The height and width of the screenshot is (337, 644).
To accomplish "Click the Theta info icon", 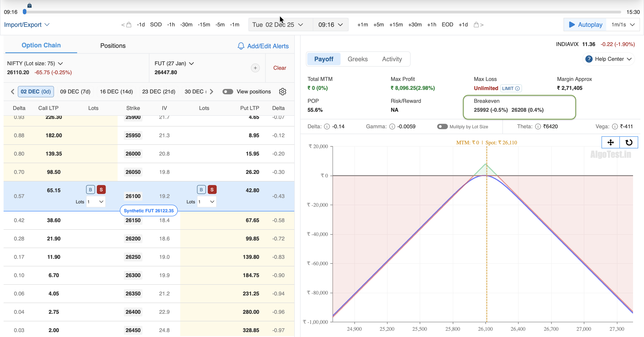I will pyautogui.click(x=538, y=126).
